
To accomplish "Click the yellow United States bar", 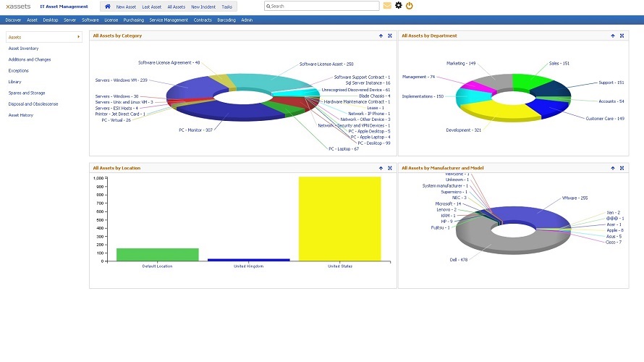I will [x=339, y=218].
